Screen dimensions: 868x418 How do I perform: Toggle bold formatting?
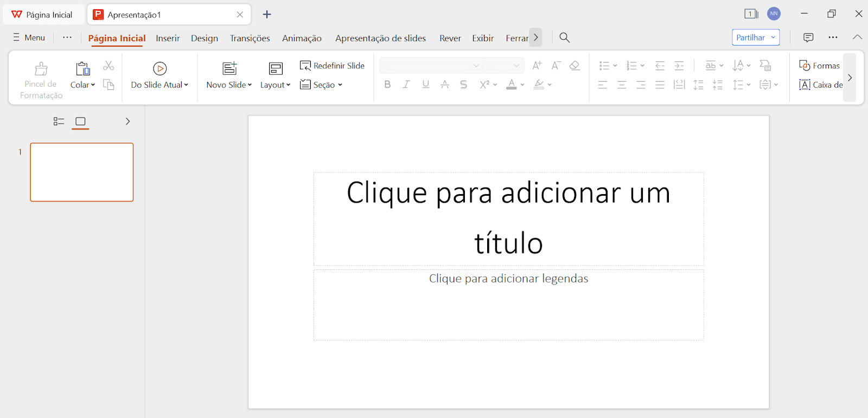point(387,85)
